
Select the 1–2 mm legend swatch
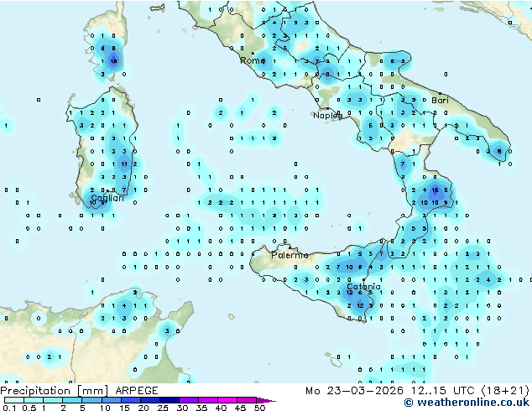[x=53, y=400]
